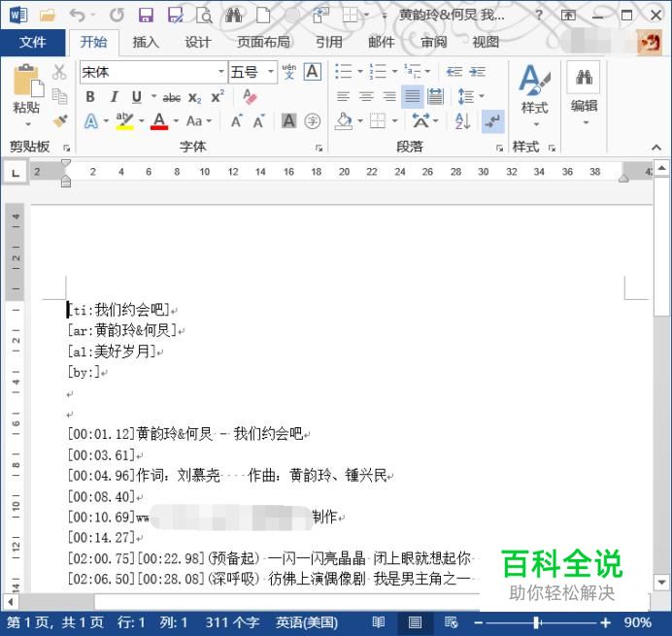Open the 字体 Font dialog launcher
672x636 pixels.
click(x=319, y=148)
